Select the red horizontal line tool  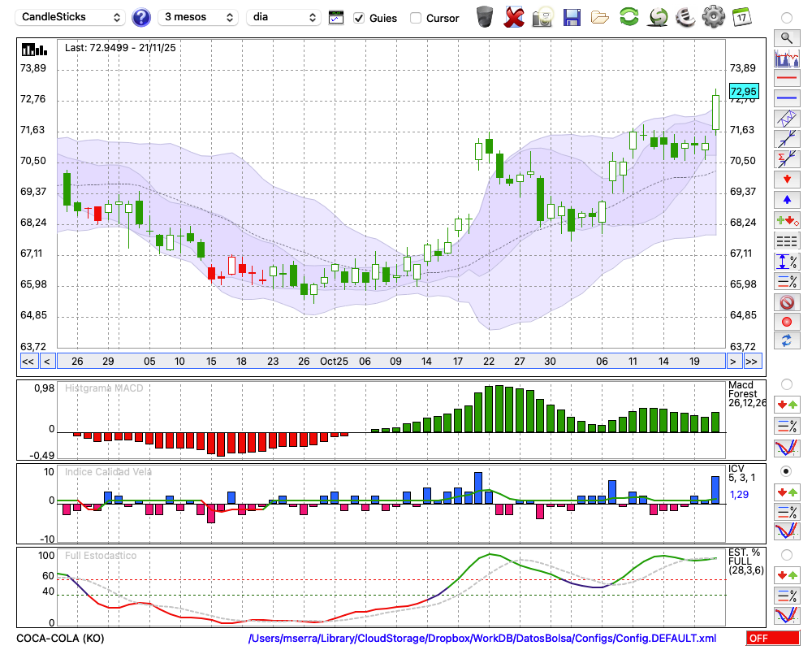point(786,79)
